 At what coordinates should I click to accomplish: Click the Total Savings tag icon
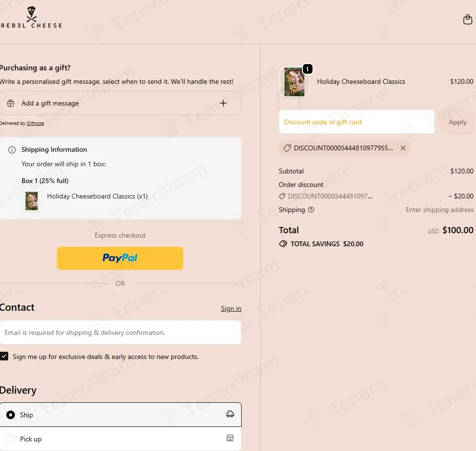click(x=283, y=244)
